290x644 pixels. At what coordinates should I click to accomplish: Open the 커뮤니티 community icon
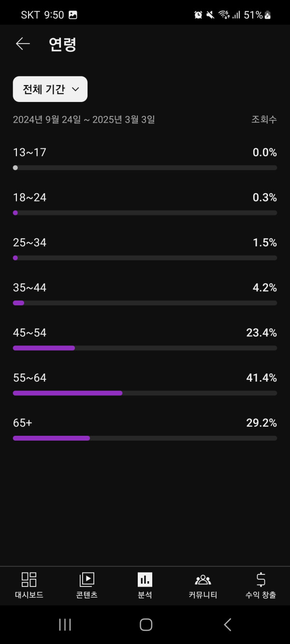point(203,579)
